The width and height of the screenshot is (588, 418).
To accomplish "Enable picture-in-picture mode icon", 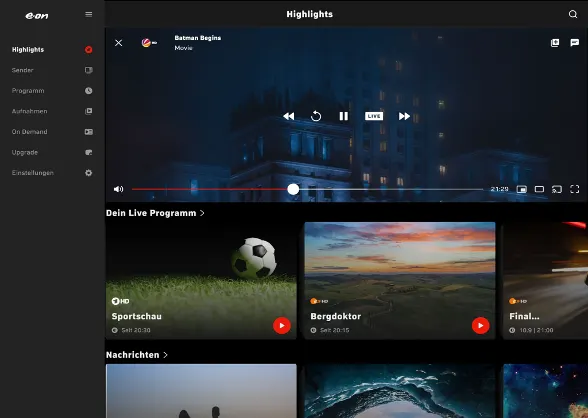I will coord(522,189).
